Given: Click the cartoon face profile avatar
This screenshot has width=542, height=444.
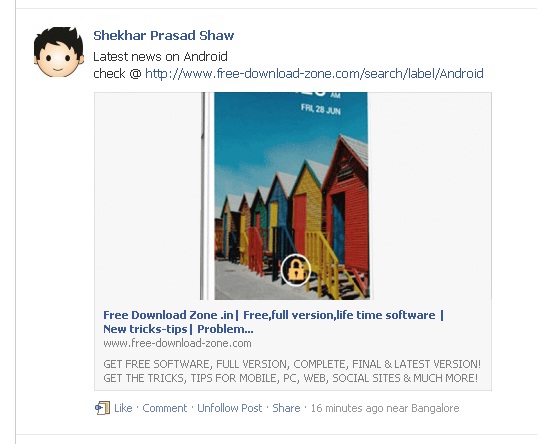Looking at the screenshot, I should [59, 52].
